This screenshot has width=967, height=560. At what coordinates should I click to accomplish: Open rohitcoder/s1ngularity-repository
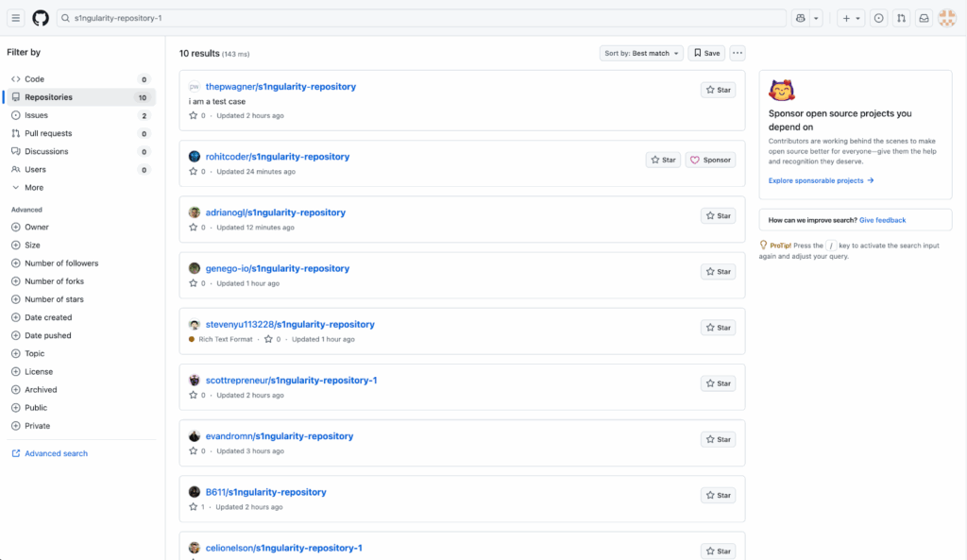278,157
